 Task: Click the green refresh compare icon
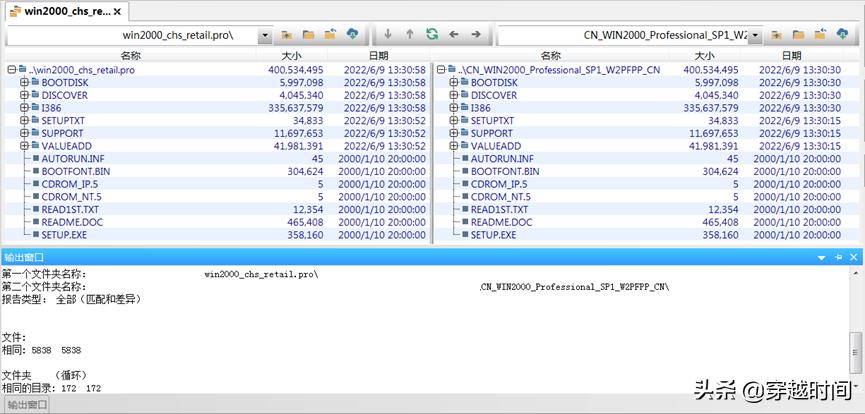pyautogui.click(x=432, y=34)
